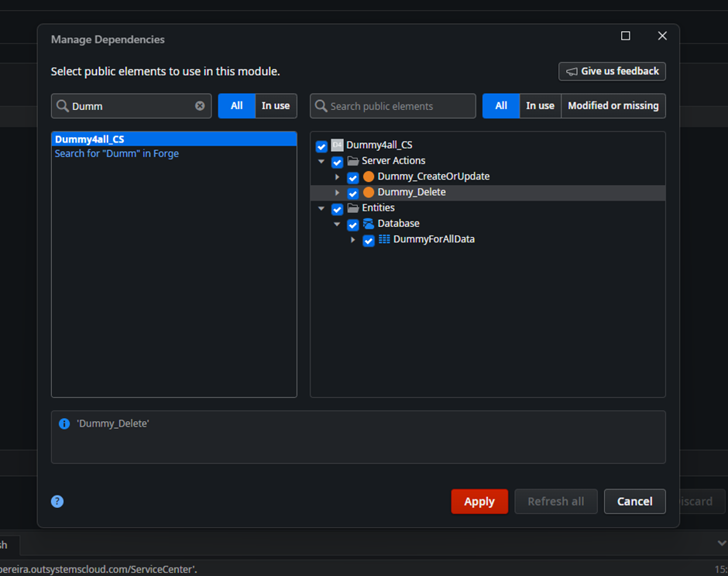Screen dimensions: 728x576
Task: Uncheck the DummyForAllData checkbox
Action: pyautogui.click(x=369, y=241)
